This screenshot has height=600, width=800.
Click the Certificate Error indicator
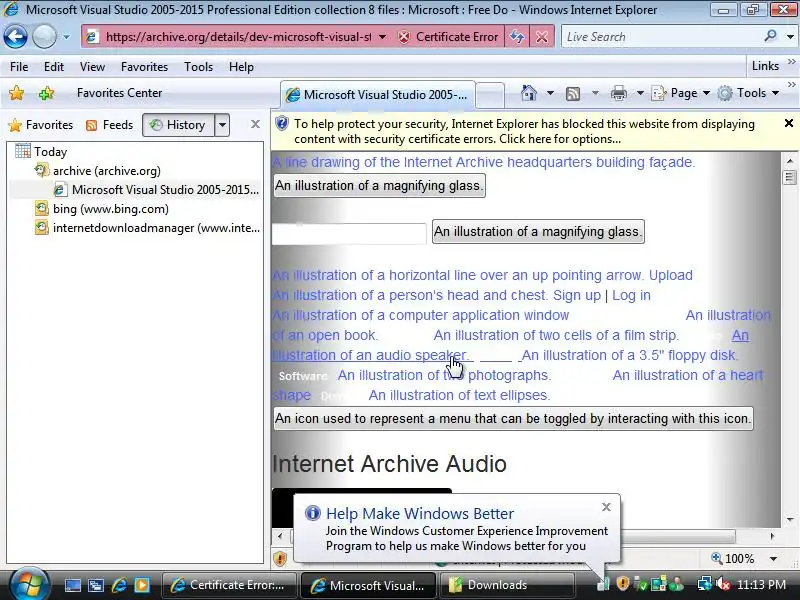[x=447, y=37]
